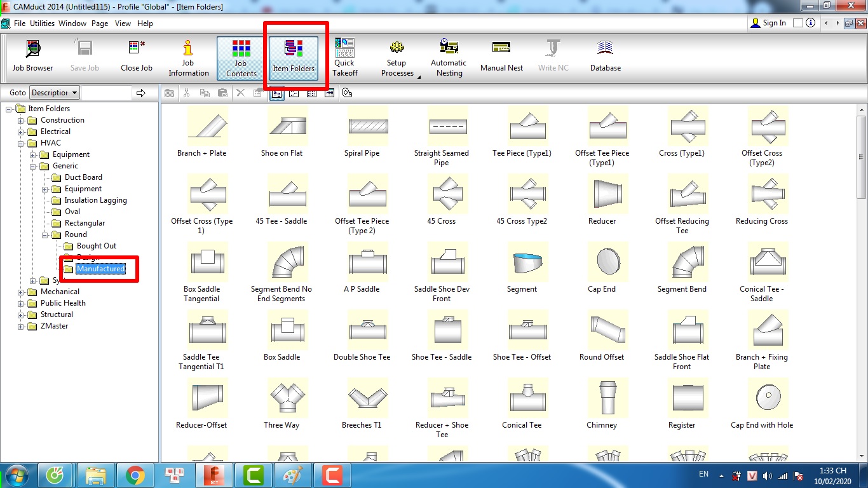Launch Automatic Nesting
The height and width of the screenshot is (488, 868).
(x=449, y=57)
